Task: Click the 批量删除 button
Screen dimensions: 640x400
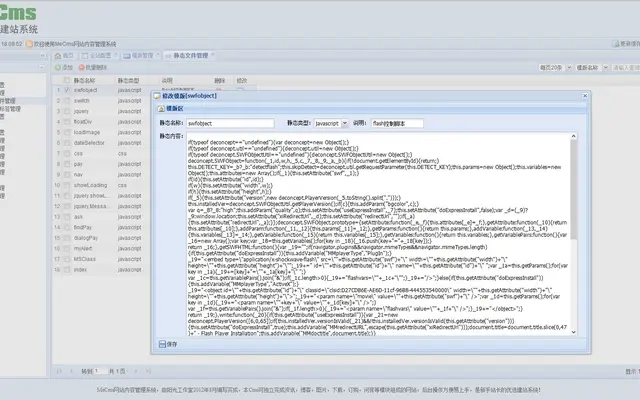Action: 93,67
